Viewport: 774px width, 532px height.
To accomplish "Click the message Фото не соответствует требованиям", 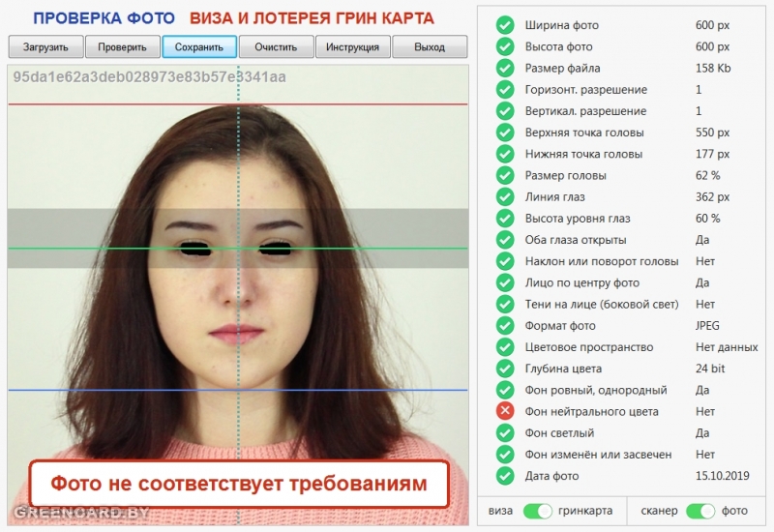I will [x=239, y=484].
